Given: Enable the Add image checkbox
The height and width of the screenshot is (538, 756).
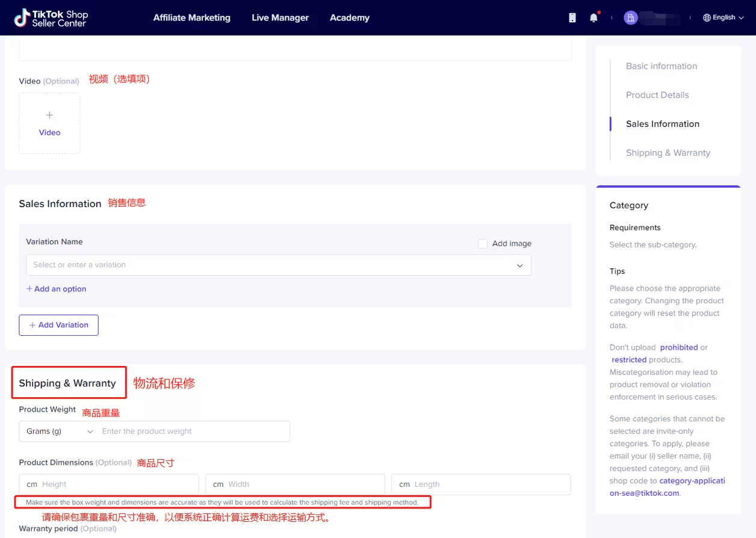Looking at the screenshot, I should 483,244.
